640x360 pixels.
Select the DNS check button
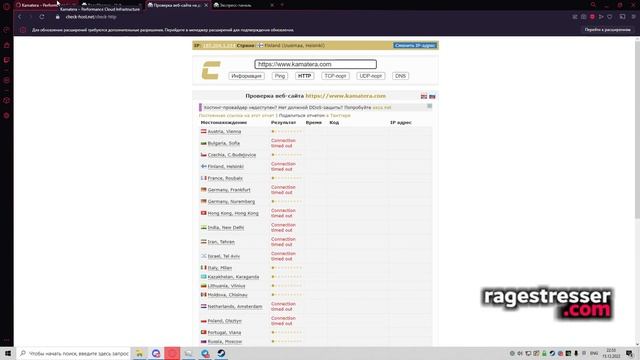click(x=400, y=76)
